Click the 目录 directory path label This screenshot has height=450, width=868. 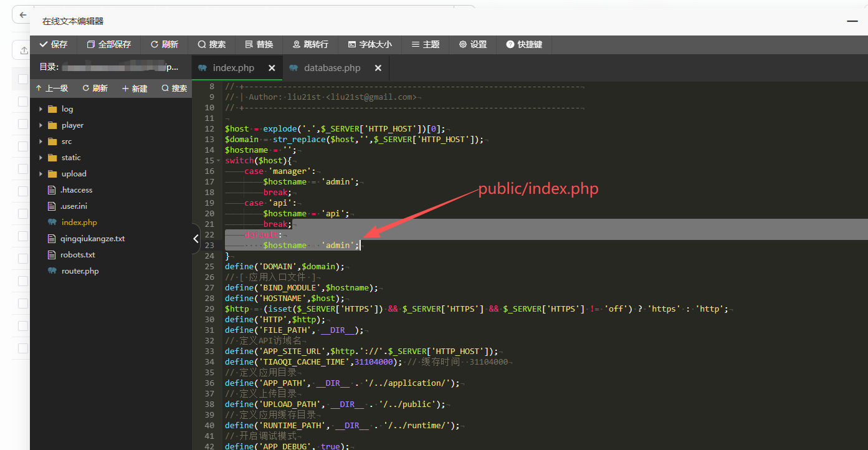pos(49,67)
